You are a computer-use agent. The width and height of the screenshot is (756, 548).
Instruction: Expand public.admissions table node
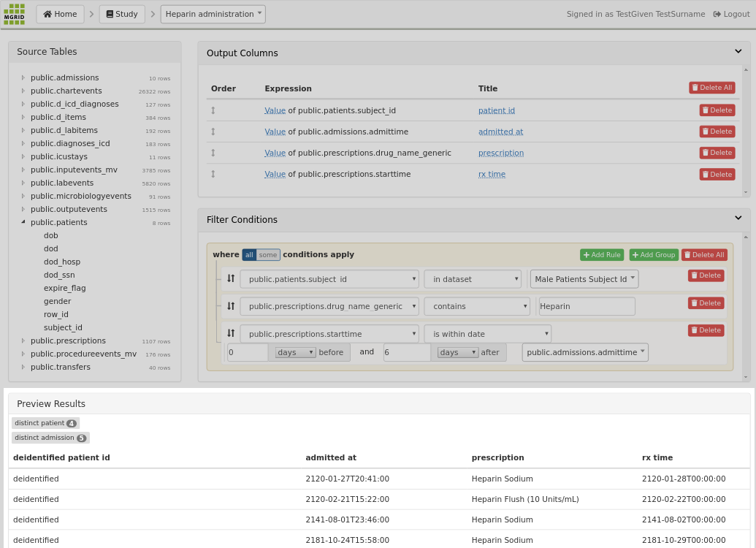pos(23,77)
